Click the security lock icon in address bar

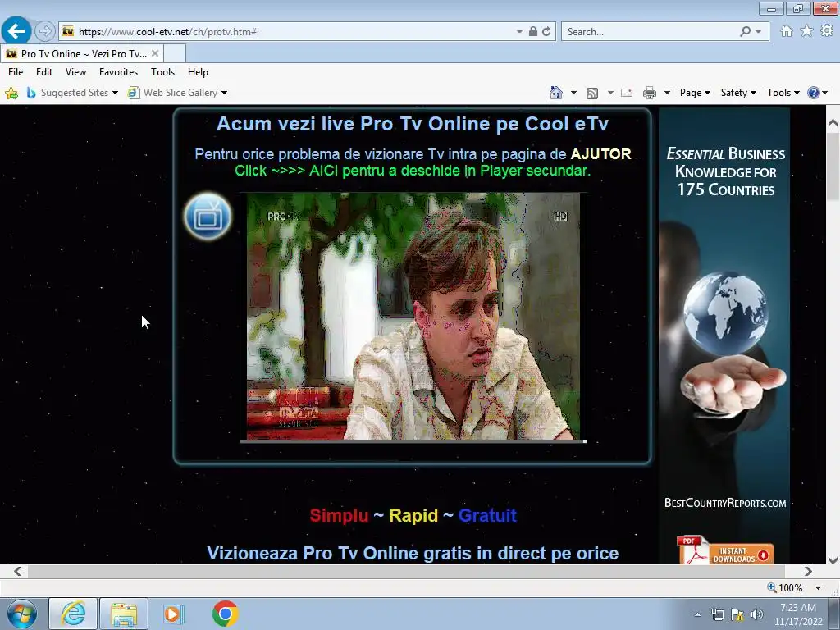[533, 32]
